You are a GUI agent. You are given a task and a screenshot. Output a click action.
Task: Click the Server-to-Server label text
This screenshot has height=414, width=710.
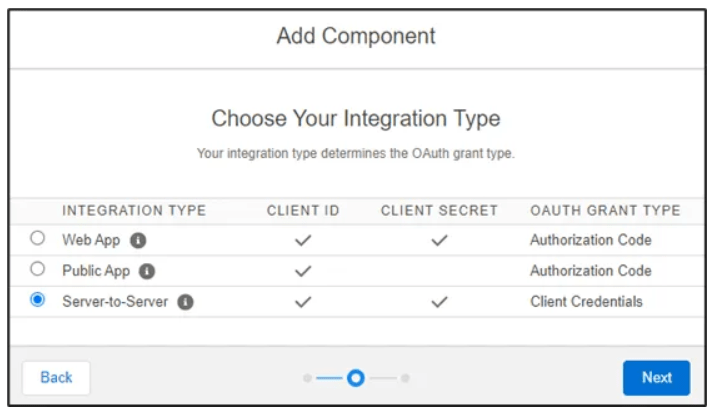(x=115, y=302)
